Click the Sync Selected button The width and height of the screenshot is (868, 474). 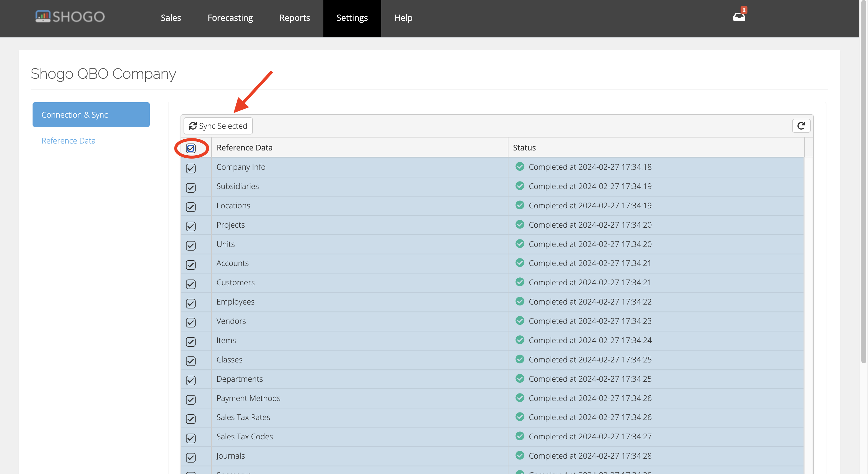[x=218, y=126]
